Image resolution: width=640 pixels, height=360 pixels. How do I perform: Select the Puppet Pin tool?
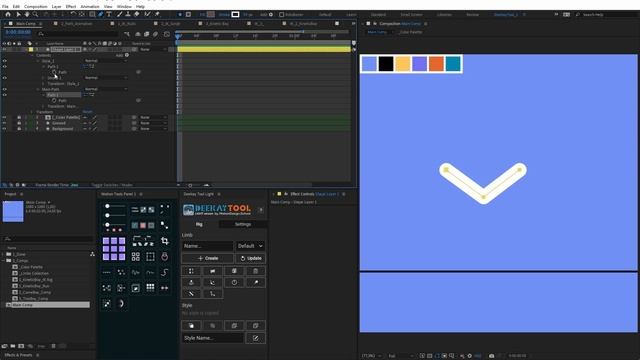coord(157,14)
